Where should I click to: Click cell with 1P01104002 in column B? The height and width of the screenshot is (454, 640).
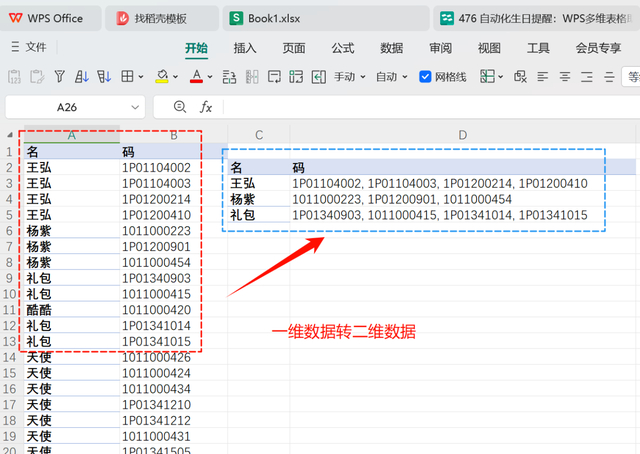173,167
